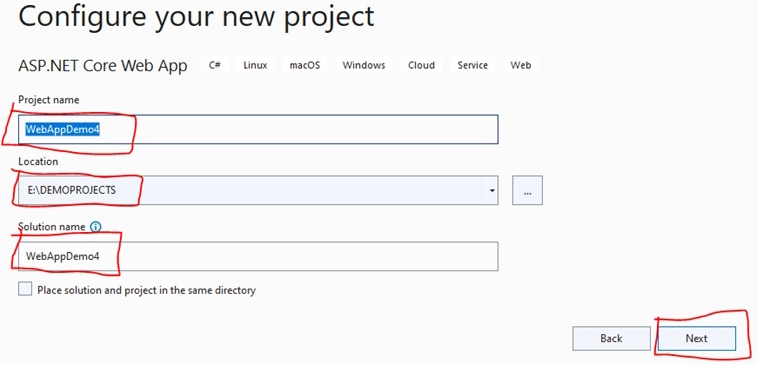Select the C# tag
The height and width of the screenshot is (365, 758).
tap(215, 65)
